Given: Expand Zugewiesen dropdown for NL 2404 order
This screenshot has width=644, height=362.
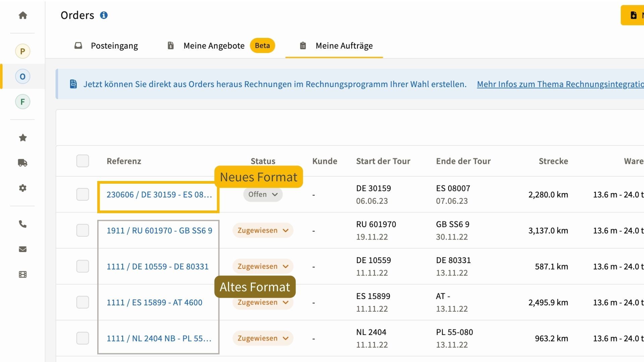Looking at the screenshot, I should 263,338.
